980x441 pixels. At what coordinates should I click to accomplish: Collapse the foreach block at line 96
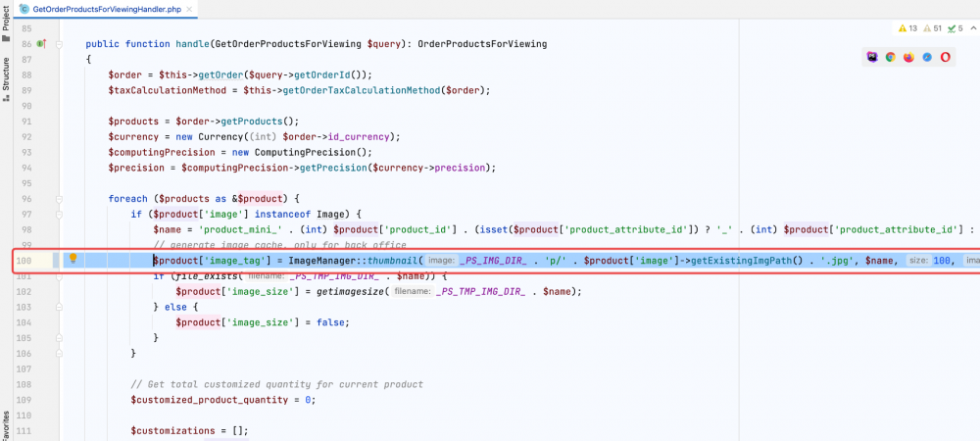point(59,199)
